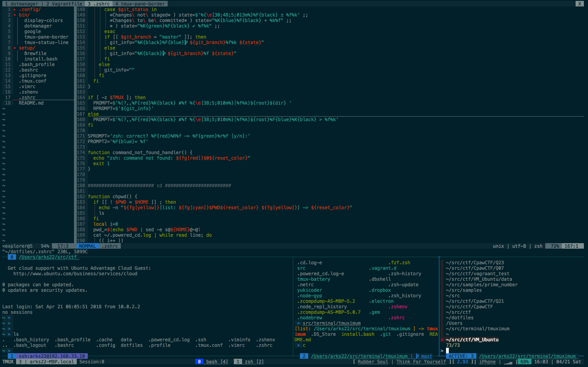Expand the .config/ folder arrow
588x367 pixels.
15,9
